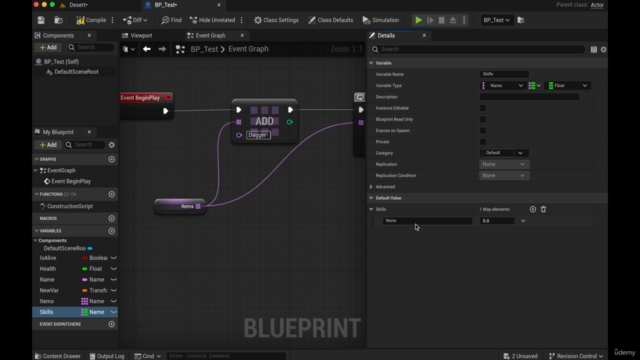The width and height of the screenshot is (640, 360).
Task: Collapse the EventGraph tree item
Action: pyautogui.click(x=36, y=171)
